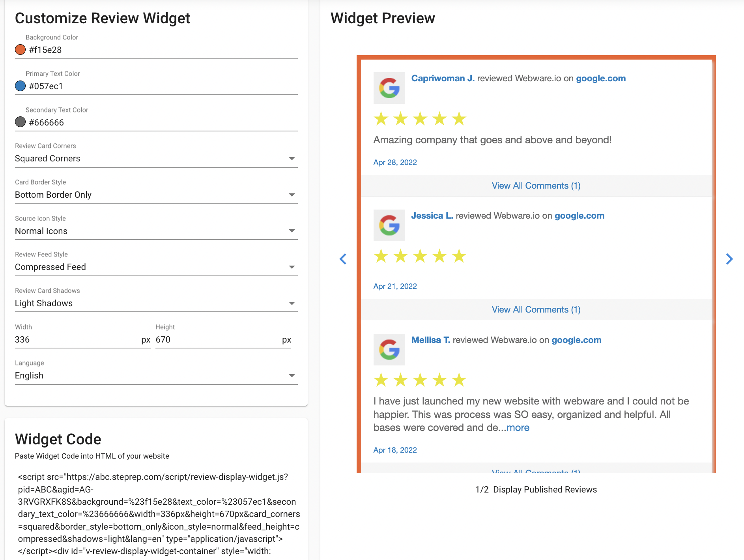Open the Source Icon Style dropdown
The height and width of the screenshot is (560, 744).
point(156,231)
